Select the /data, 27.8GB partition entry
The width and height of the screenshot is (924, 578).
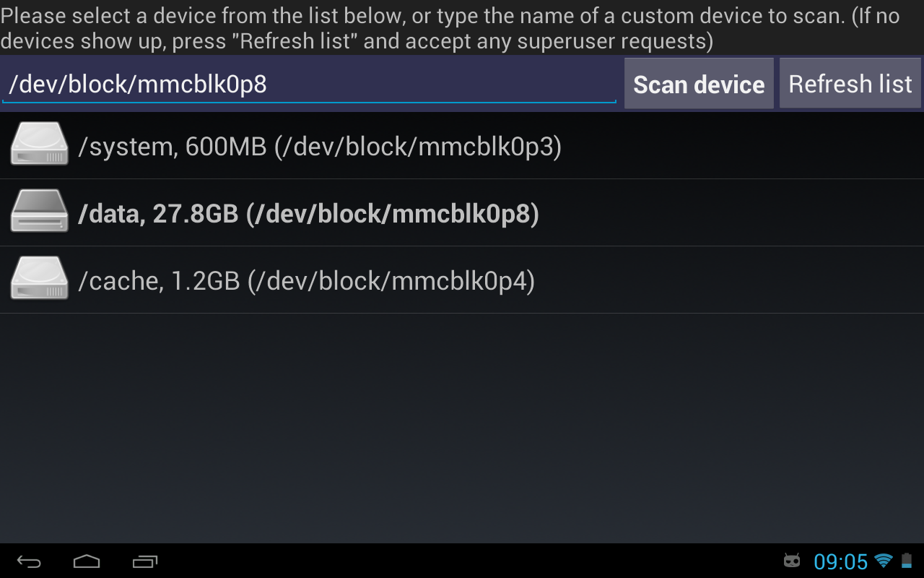pos(308,212)
